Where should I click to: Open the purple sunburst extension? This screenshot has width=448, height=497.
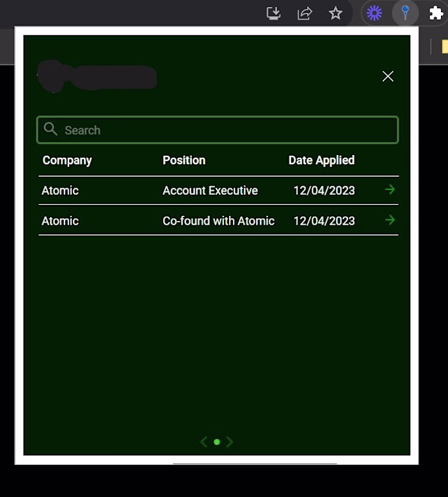374,13
